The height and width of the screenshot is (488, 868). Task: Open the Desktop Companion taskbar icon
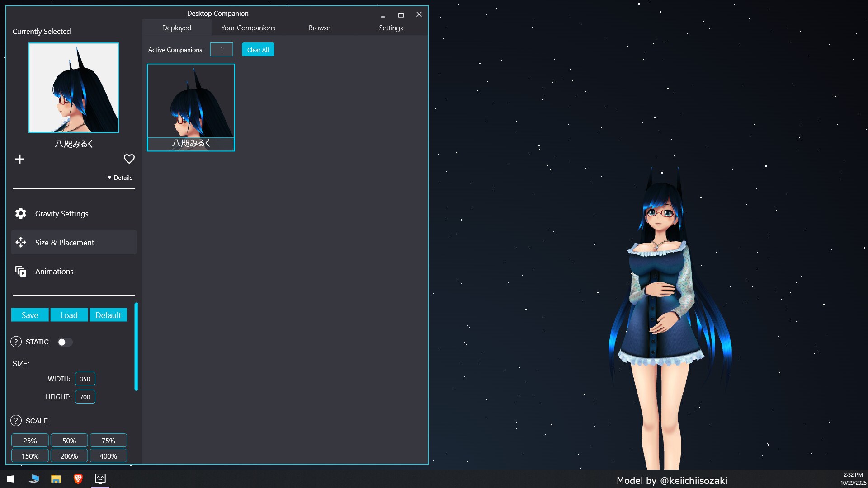pyautogui.click(x=100, y=479)
